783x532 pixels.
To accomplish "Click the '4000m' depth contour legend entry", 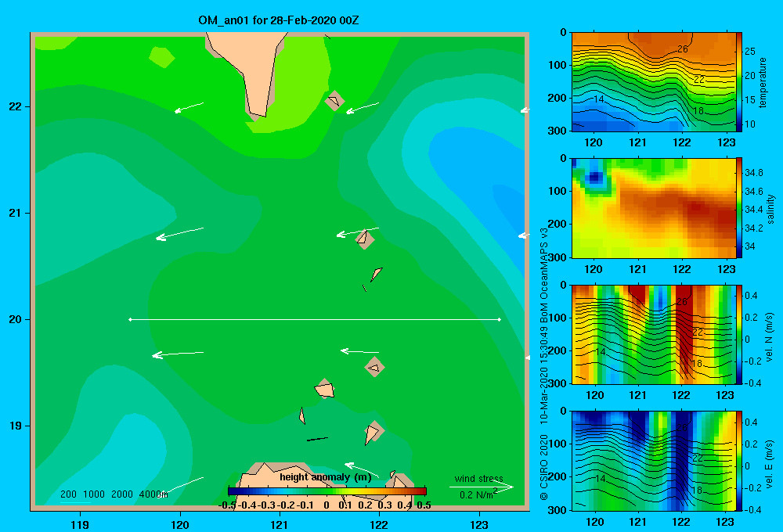I will pos(153,494).
